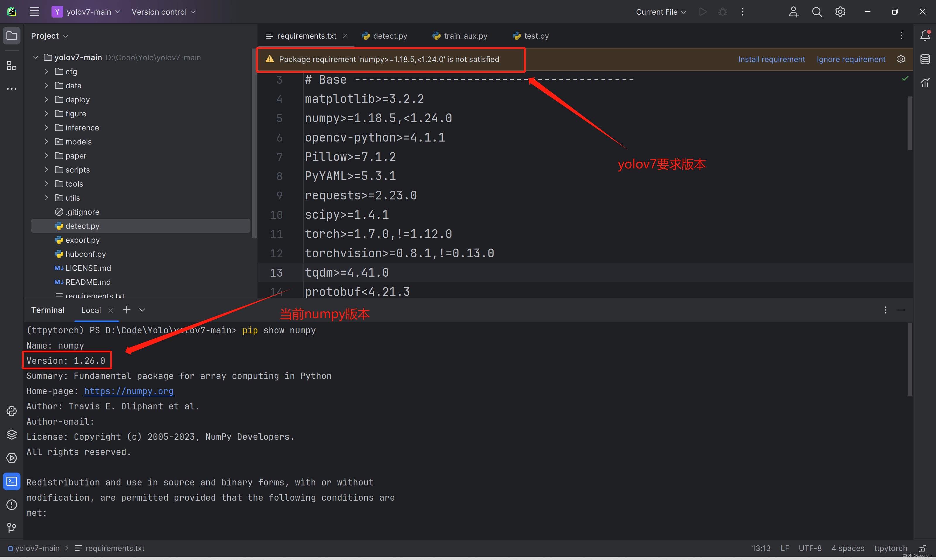
Task: Open the Current File run configuration dropdown
Action: (661, 12)
